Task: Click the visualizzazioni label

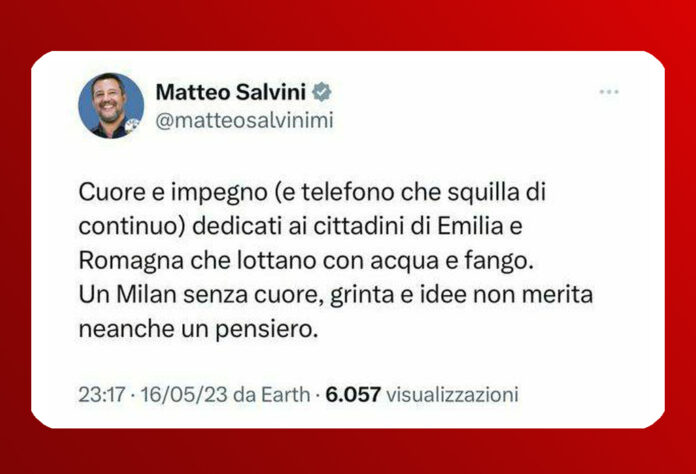Action: 452,394
